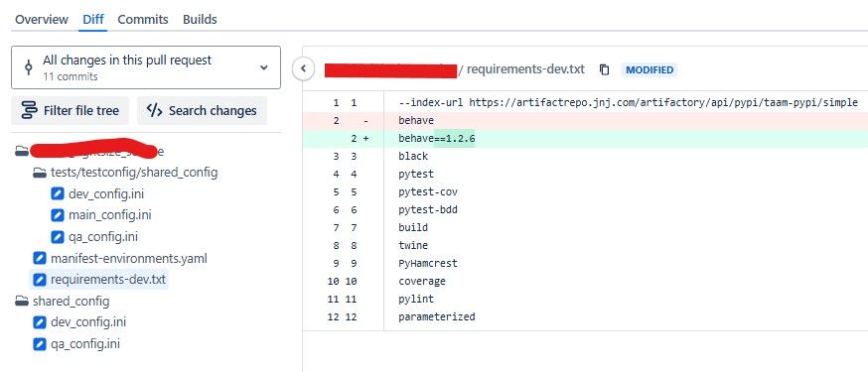Open the All changes dropdown arrow
868x372 pixels.
coord(264,67)
